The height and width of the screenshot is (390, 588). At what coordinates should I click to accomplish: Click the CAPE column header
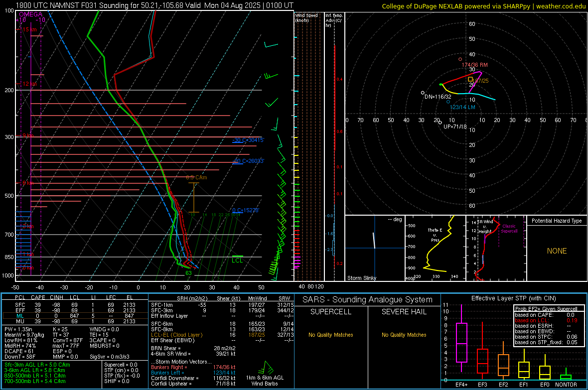[38, 297]
